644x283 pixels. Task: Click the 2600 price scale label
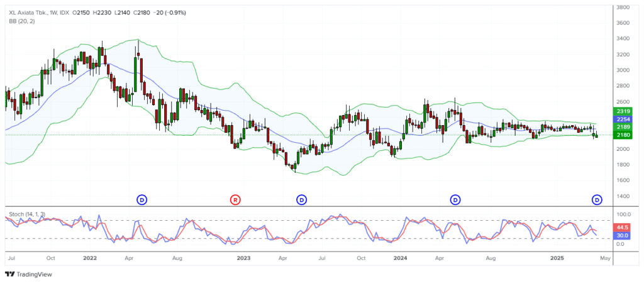point(623,102)
